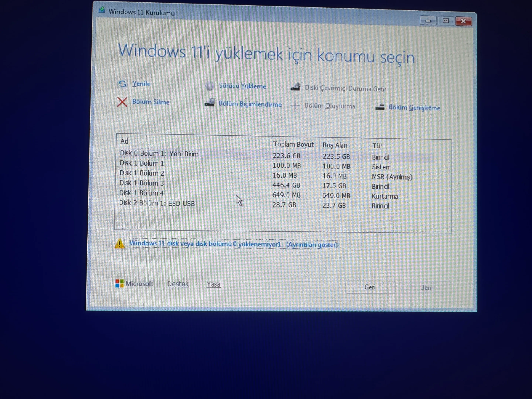Open the Yasal legal link
This screenshot has width=532, height=399.
[x=214, y=284]
